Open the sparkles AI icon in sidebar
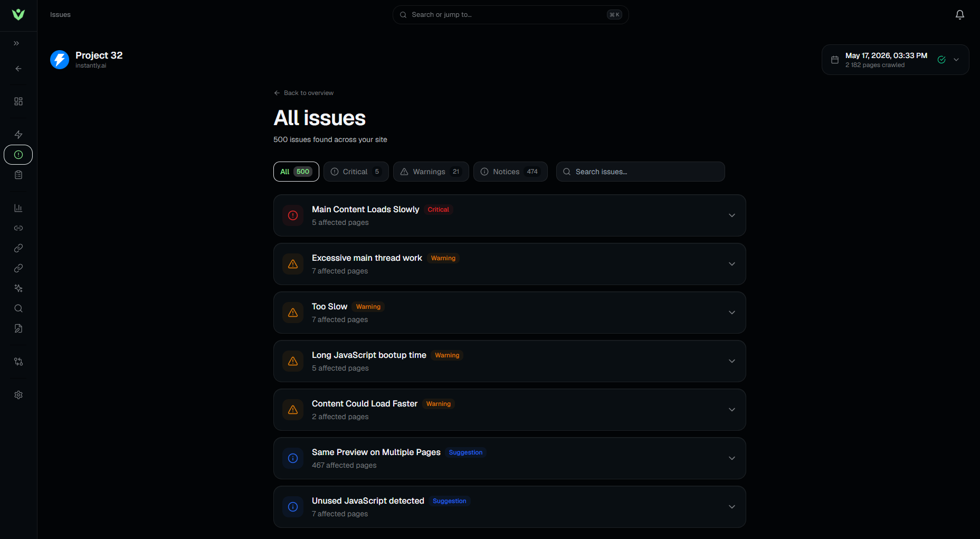 pyautogui.click(x=18, y=288)
